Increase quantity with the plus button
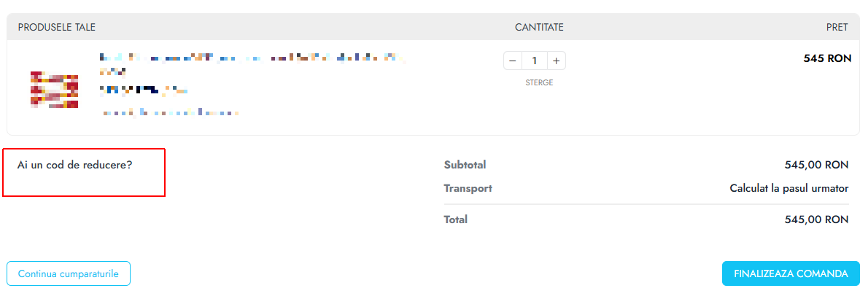Viewport: 868px width, 299px height. (557, 61)
